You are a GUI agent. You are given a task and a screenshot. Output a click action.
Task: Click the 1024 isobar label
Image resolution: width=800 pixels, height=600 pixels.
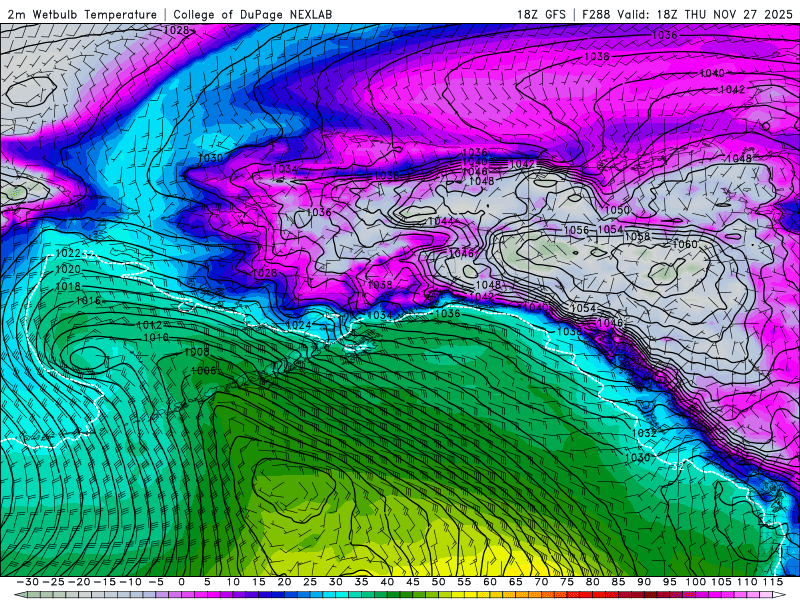(x=298, y=326)
